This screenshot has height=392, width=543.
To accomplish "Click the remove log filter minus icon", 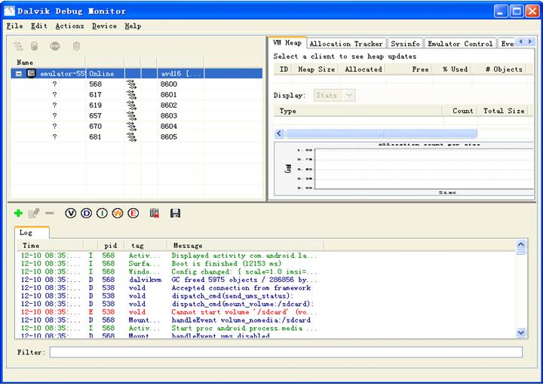I will (x=50, y=213).
